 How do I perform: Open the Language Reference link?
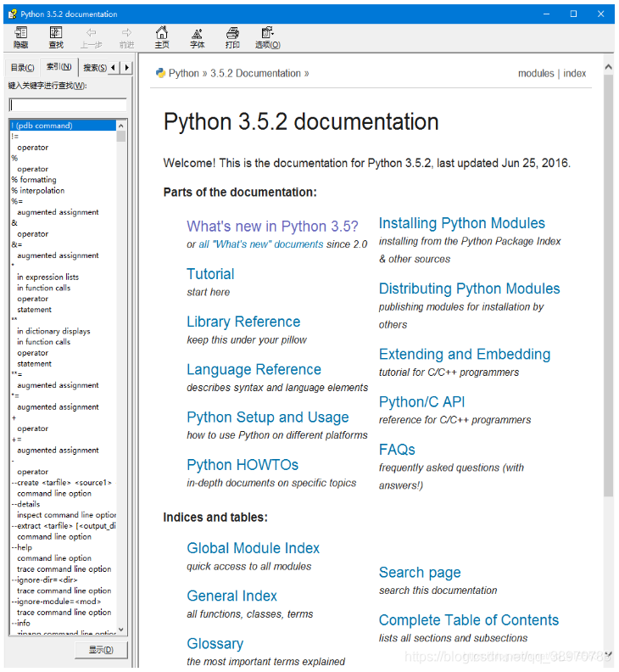coord(254,369)
